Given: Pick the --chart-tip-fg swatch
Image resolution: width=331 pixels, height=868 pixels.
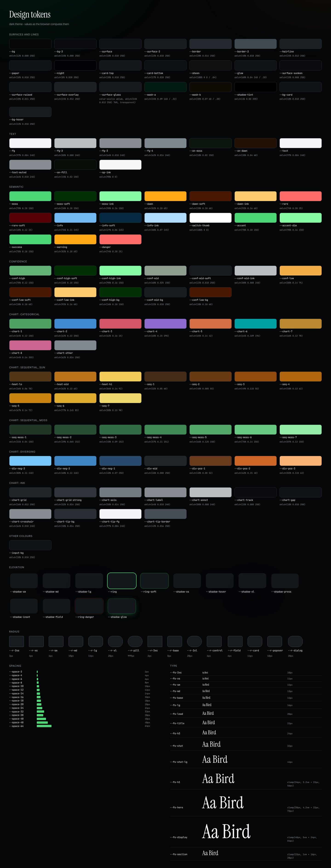Looking at the screenshot, I should pos(120,514).
